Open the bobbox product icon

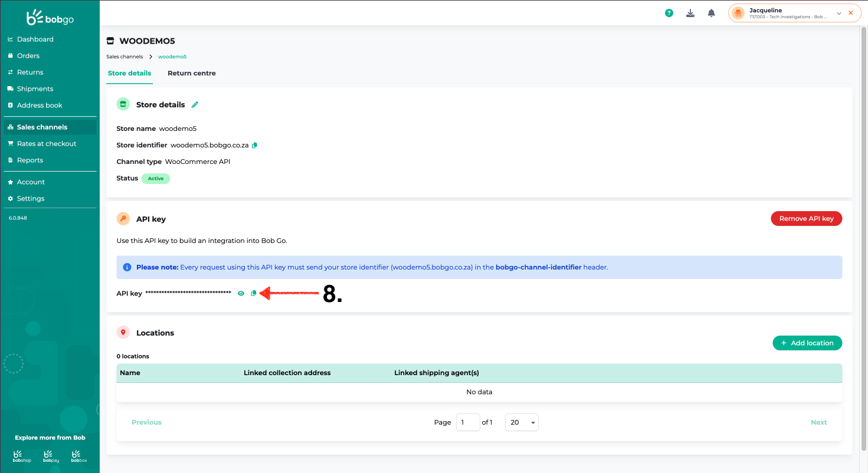79,456
